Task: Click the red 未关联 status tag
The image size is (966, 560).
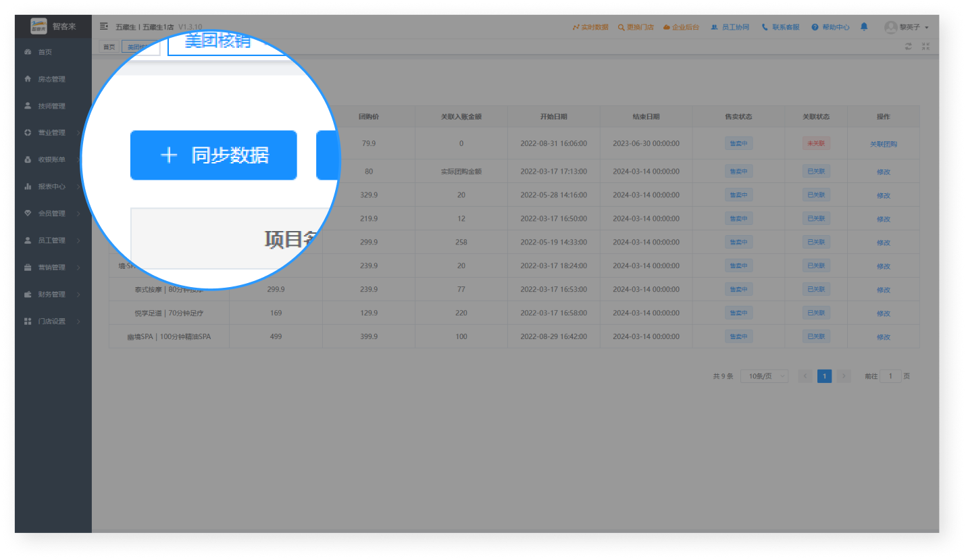Action: [816, 143]
